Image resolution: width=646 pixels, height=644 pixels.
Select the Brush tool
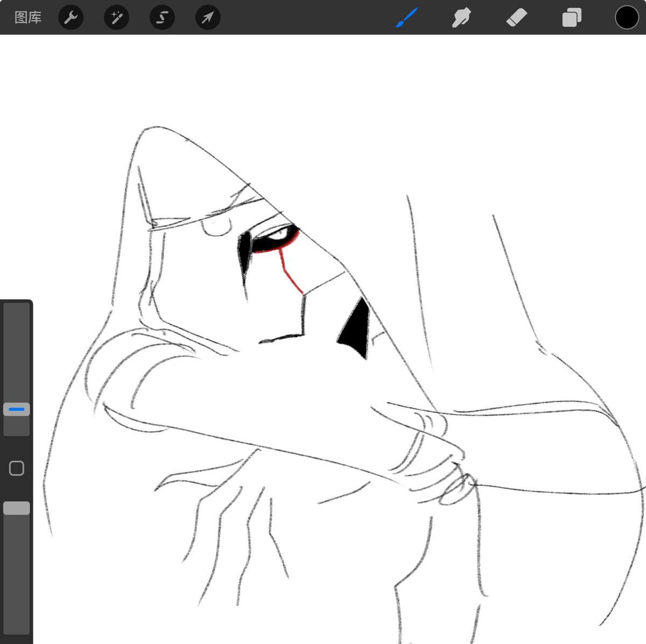click(x=406, y=18)
